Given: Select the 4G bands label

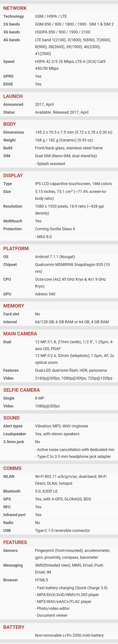Looking at the screenshot, I should [11, 40].
